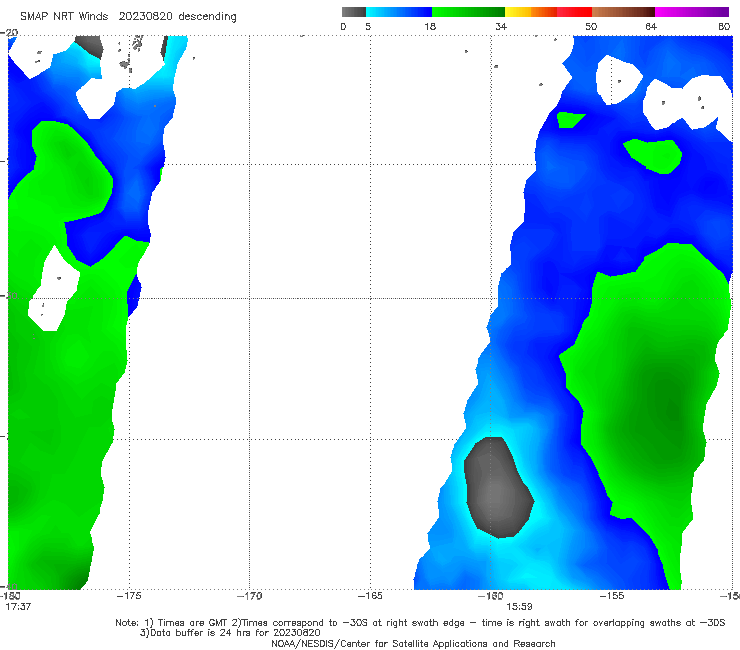Click the large gray low-wind region near -160

498,487
